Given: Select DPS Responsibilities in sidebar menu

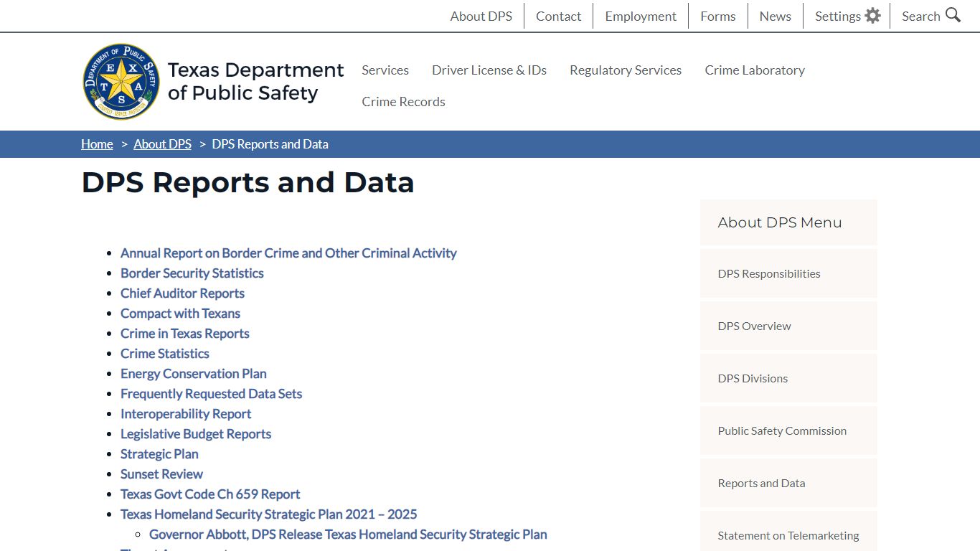Looking at the screenshot, I should click(788, 273).
